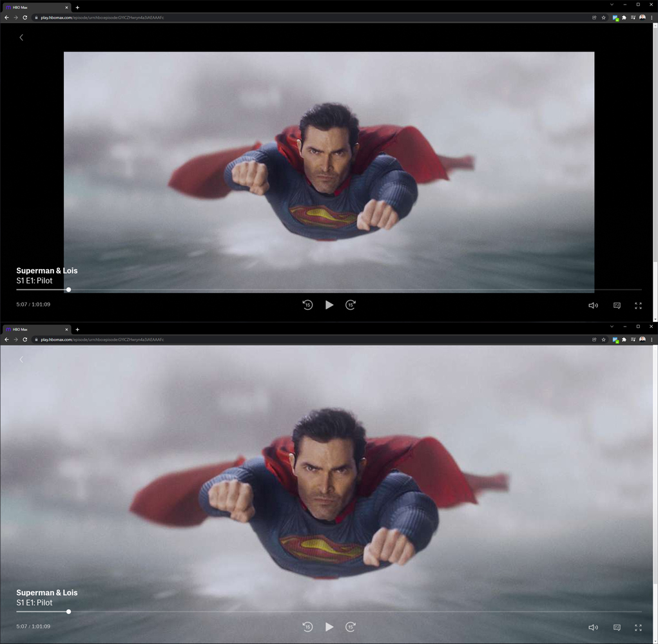Open a new browser tab

pos(77,6)
